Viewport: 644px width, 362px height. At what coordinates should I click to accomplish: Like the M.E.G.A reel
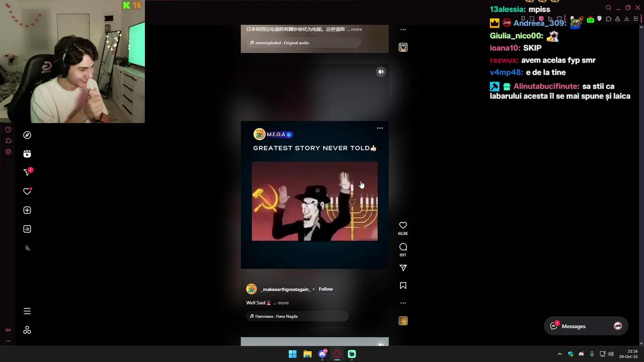pyautogui.click(x=403, y=225)
